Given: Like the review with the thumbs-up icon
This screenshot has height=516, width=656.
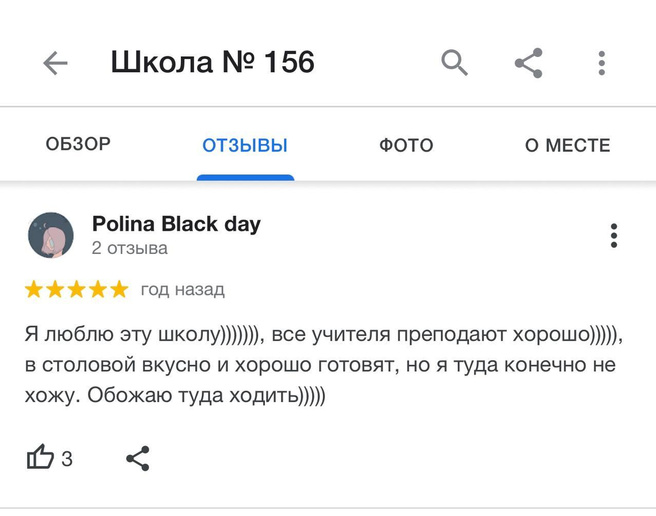Looking at the screenshot, I should (x=40, y=459).
